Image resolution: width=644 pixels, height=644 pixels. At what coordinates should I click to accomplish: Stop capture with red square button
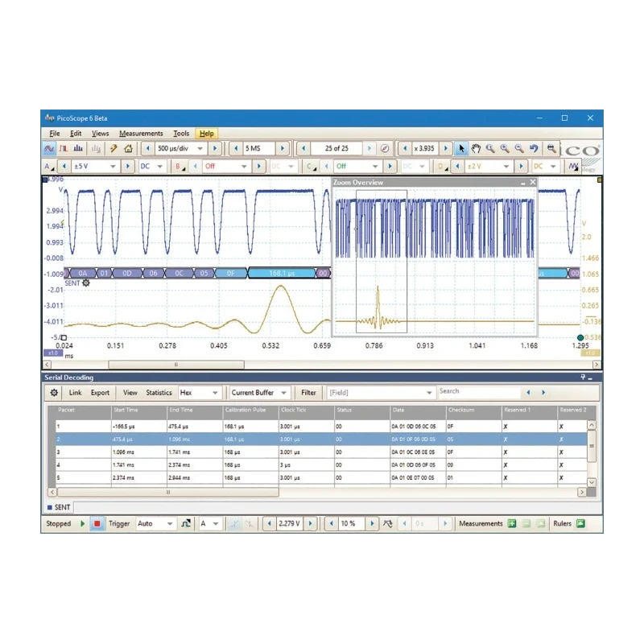click(x=97, y=524)
